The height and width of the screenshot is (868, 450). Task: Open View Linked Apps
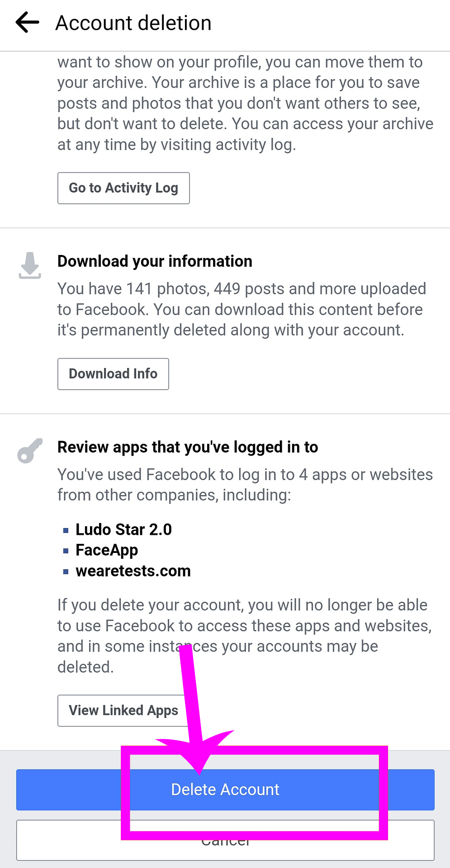[x=123, y=710]
